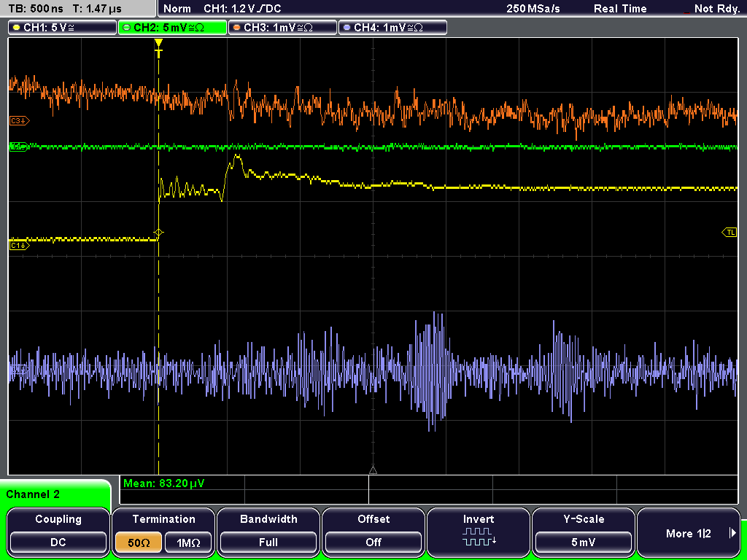Image resolution: width=747 pixels, height=560 pixels.
Task: Click the Mean: 83.20 µV measurement
Action: point(164,483)
